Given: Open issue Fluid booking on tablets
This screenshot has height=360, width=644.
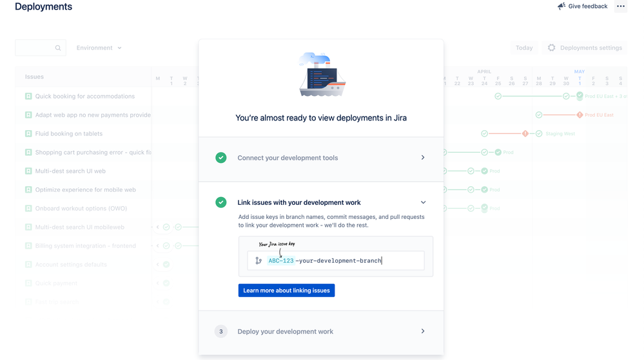Looking at the screenshot, I should pos(68,134).
